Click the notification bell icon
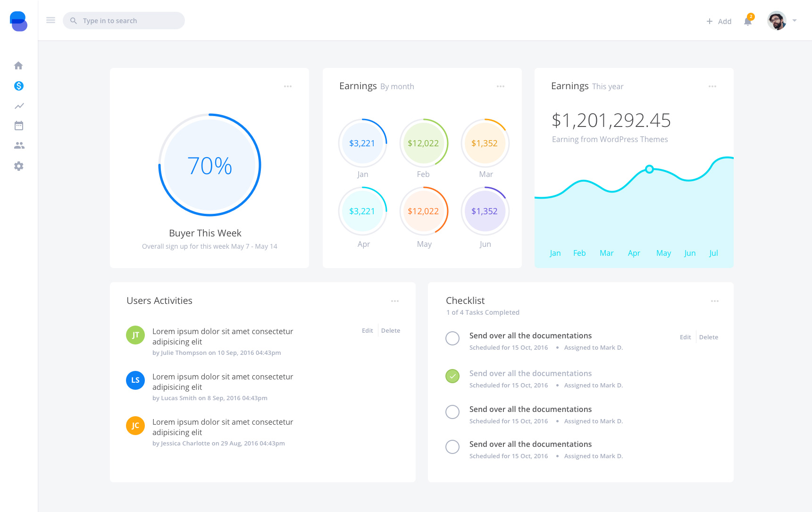 (x=748, y=21)
